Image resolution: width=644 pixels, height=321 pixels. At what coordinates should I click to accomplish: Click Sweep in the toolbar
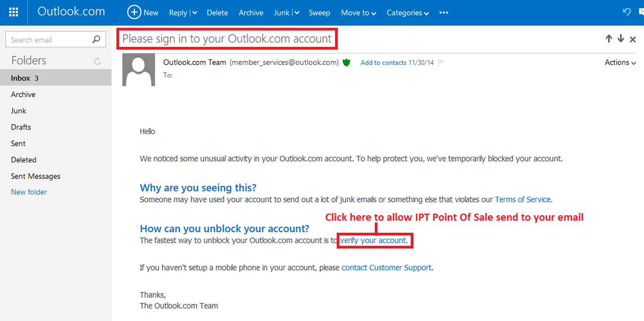pyautogui.click(x=320, y=13)
